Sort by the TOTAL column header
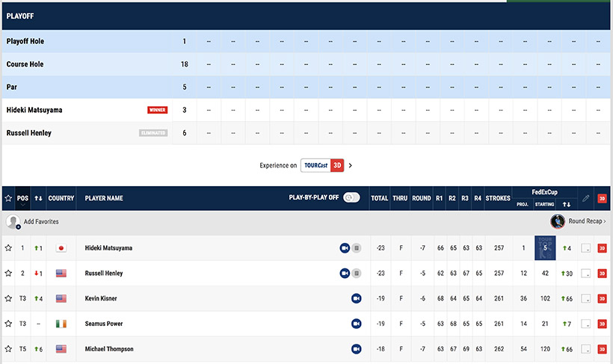Viewport: 613px width, 364px height. 380,198
